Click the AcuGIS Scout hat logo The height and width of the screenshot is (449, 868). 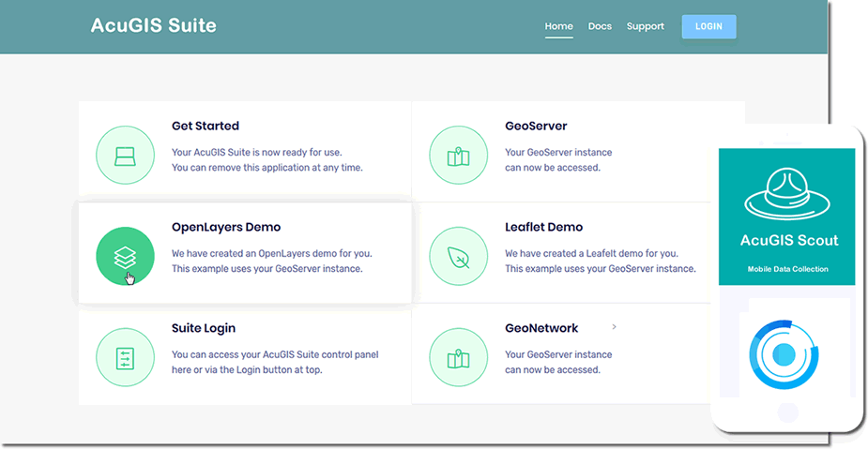click(787, 194)
